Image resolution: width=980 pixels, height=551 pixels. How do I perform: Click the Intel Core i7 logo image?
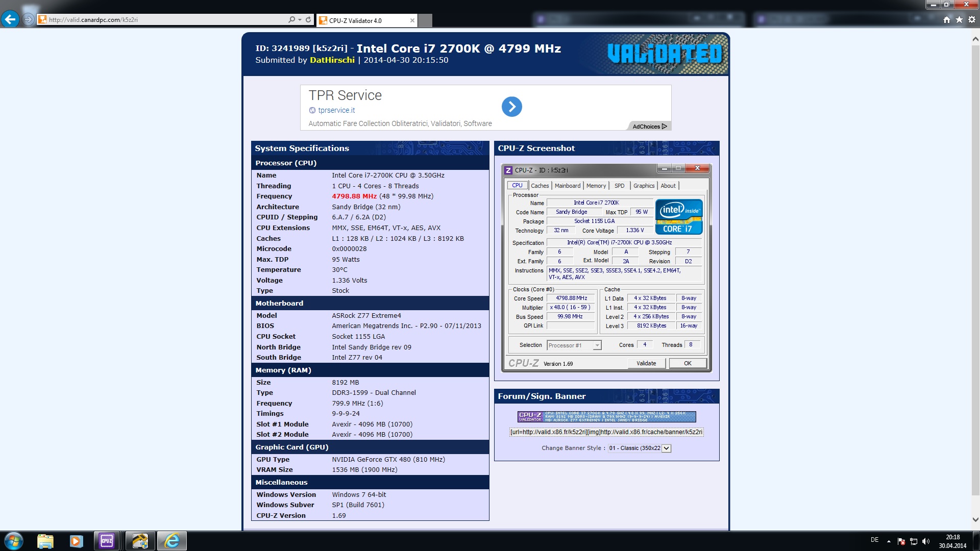coord(679,217)
